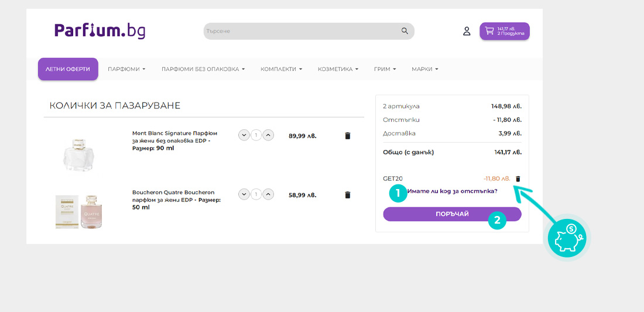This screenshot has height=312, width=644.
Task: Click Имате ли код за отстъпка link
Action: 452,191
